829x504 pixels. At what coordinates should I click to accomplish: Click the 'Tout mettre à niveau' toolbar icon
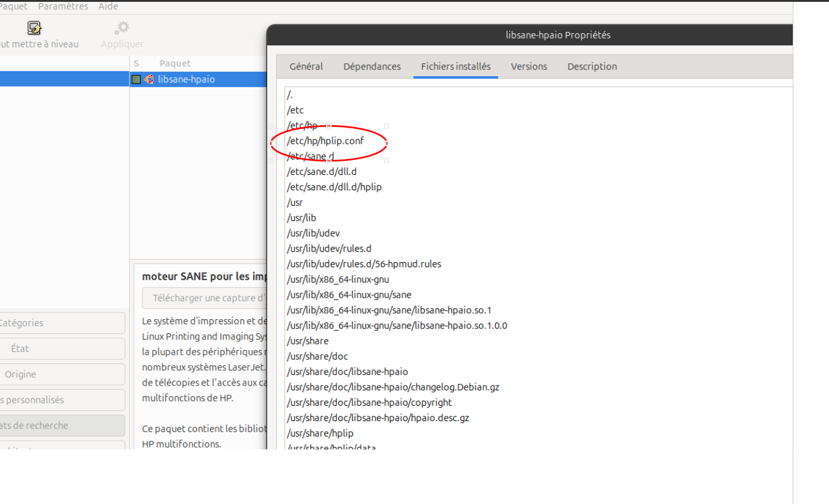point(34,28)
